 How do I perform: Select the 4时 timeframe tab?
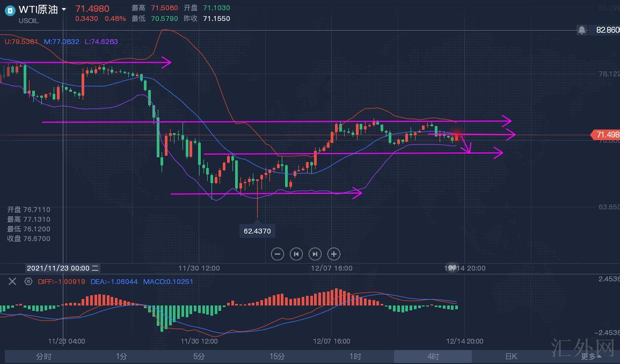pos(433,356)
